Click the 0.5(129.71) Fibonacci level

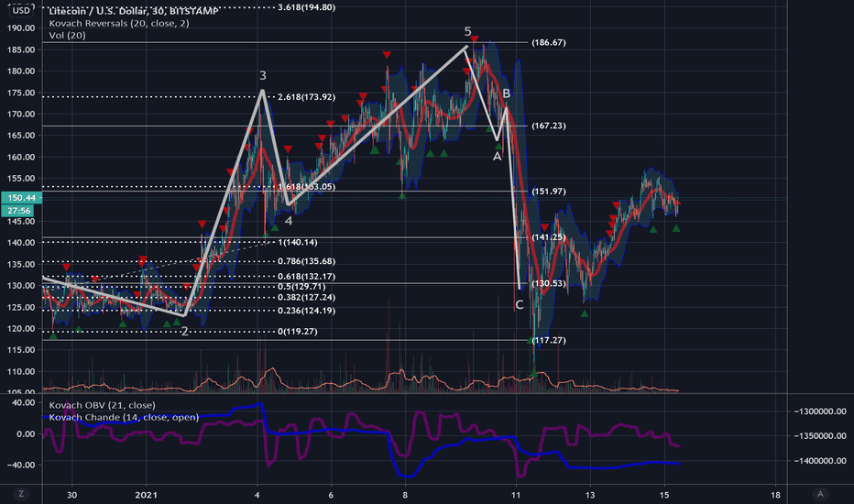pos(301,287)
